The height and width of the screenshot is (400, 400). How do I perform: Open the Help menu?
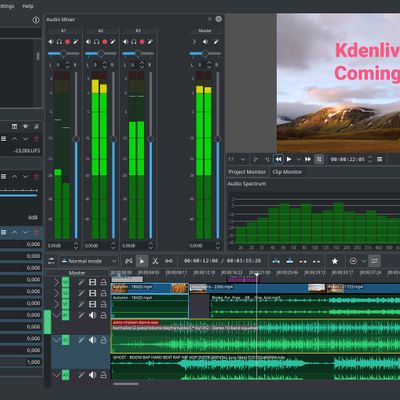point(28,6)
